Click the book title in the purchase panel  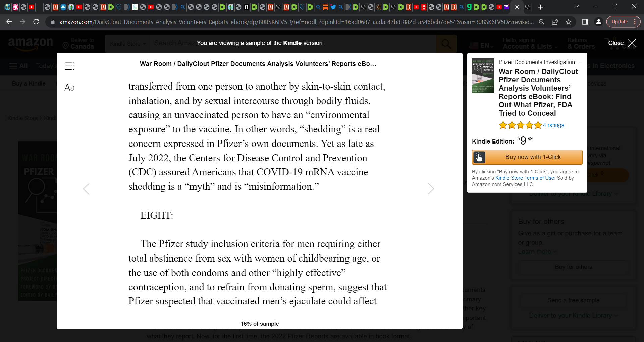[538, 93]
